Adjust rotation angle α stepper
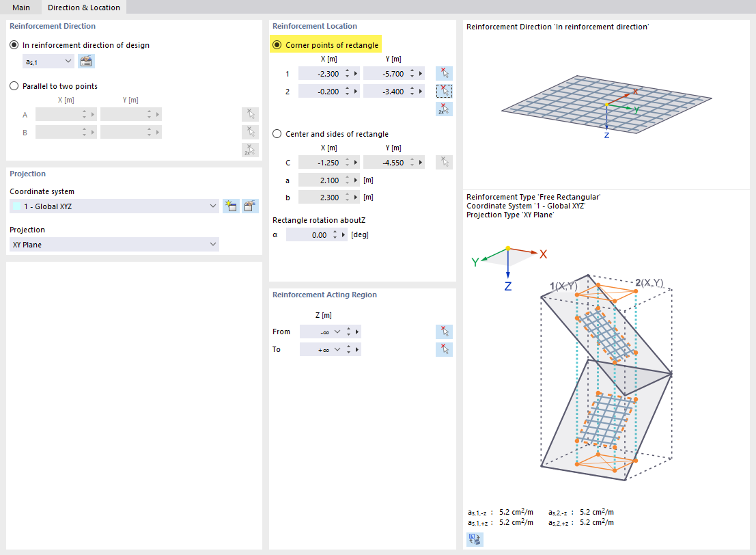 click(335, 235)
